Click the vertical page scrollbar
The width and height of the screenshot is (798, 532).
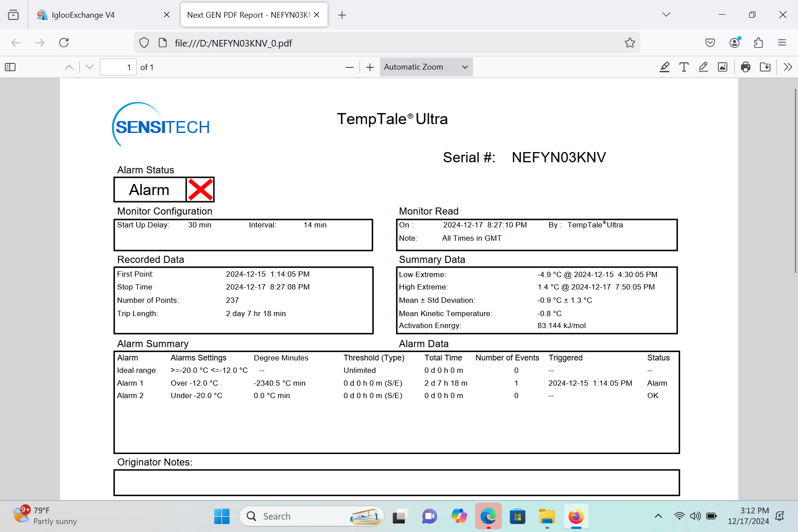795,182
